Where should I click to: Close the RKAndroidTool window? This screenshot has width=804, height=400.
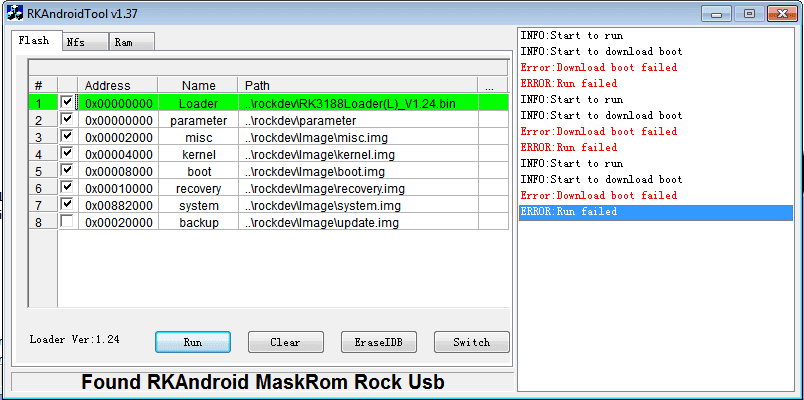[x=782, y=14]
